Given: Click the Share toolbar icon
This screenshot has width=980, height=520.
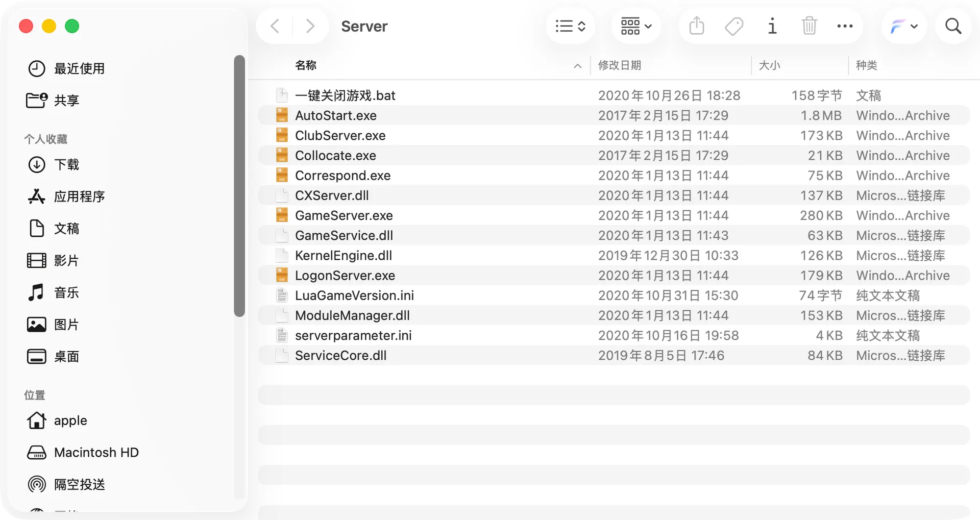Looking at the screenshot, I should pos(696,26).
